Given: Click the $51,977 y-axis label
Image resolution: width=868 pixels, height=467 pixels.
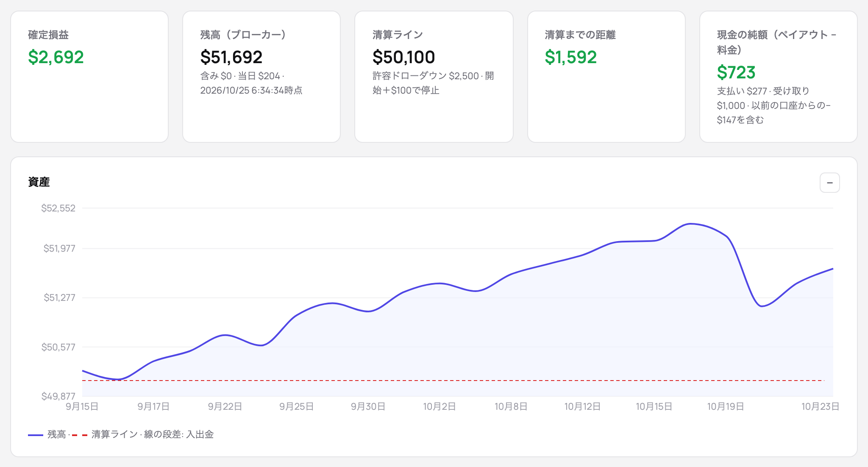Looking at the screenshot, I should (59, 248).
